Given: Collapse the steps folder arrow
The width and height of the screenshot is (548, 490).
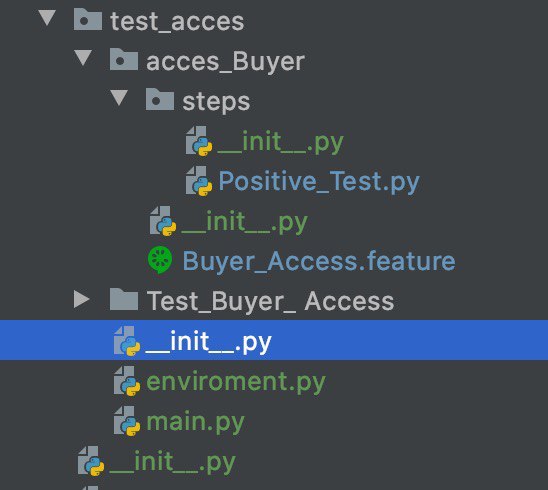Looking at the screenshot, I should pos(119,98).
